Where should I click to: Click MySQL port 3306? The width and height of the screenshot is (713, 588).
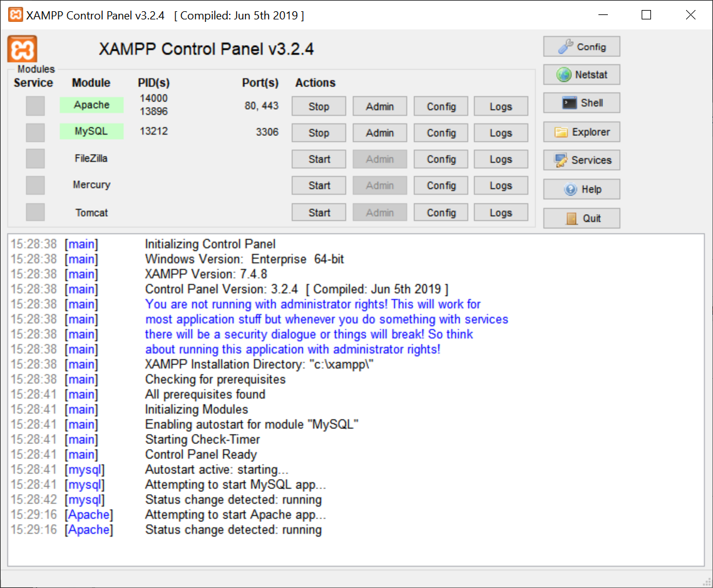[267, 132]
